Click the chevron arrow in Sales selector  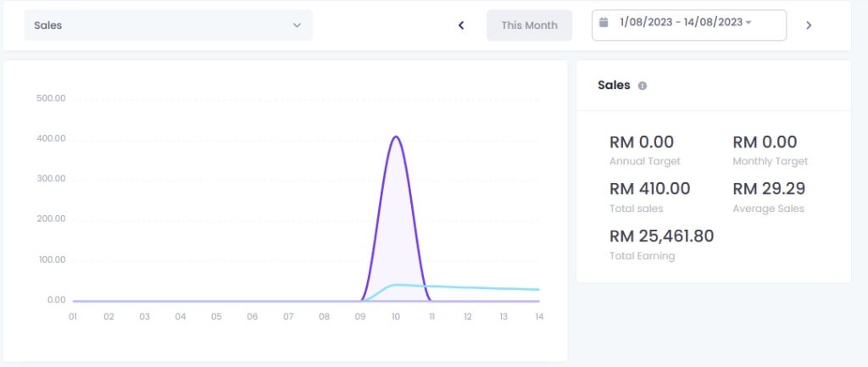coord(297,25)
